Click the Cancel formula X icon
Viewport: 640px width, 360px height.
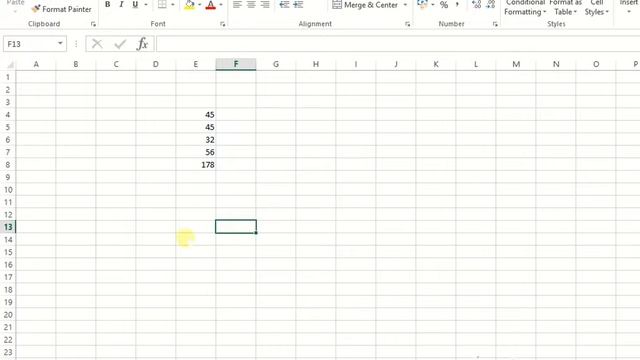97,44
